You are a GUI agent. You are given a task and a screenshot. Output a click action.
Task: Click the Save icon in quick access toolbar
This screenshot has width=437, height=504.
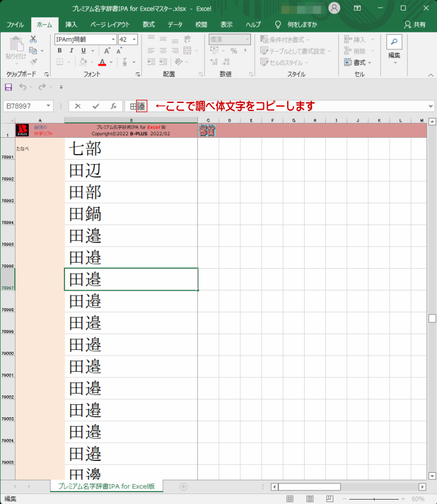pos(8,87)
